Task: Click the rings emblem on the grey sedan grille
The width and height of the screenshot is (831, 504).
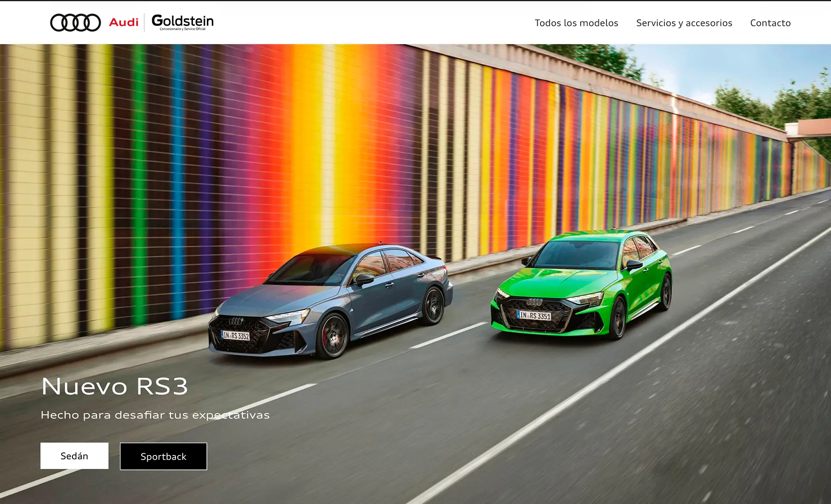Action: click(x=236, y=321)
